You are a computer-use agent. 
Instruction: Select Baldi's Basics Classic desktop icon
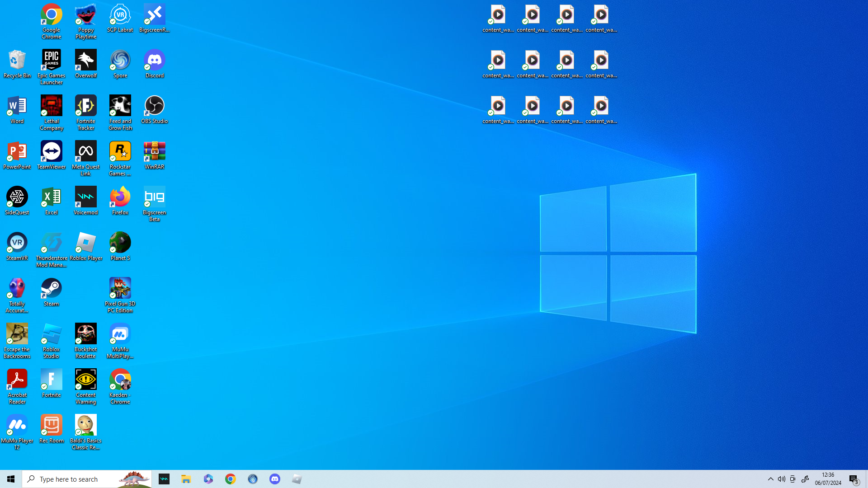pos(85,432)
